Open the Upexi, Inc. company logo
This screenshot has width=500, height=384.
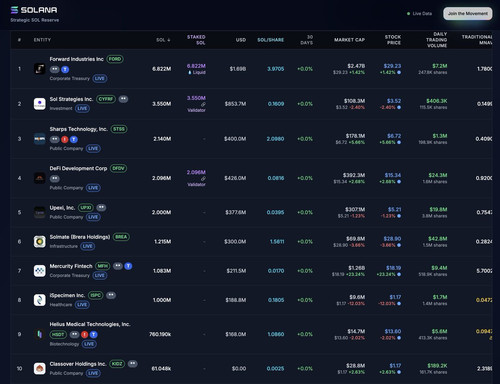pos(40,213)
